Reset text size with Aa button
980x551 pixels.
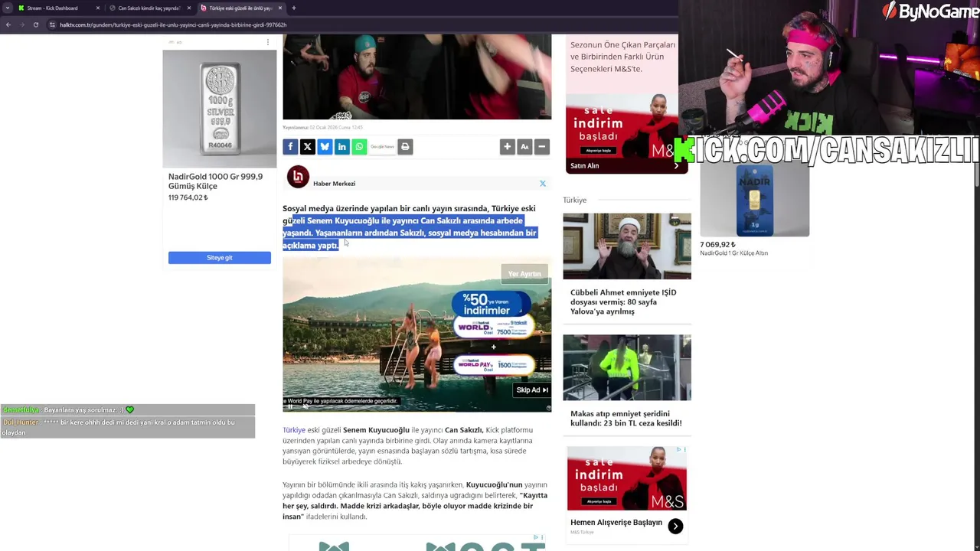click(524, 146)
